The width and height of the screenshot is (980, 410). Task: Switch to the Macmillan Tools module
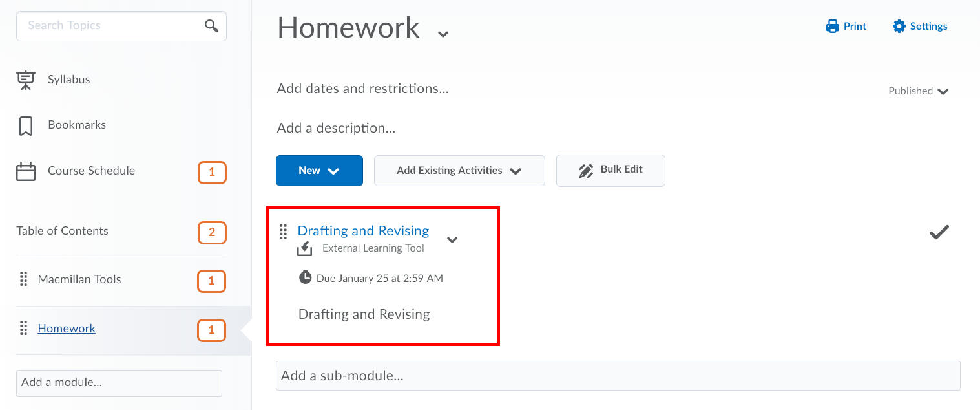coord(79,279)
